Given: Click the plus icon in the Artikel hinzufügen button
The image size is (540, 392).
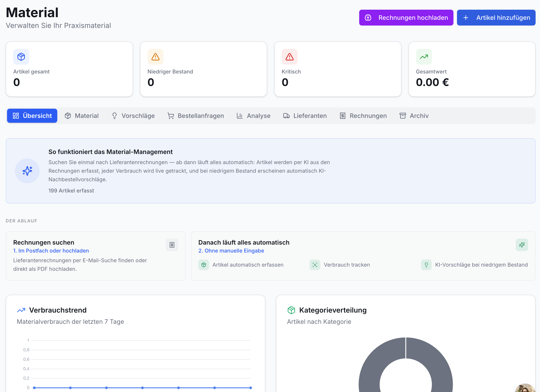Looking at the screenshot, I should tap(466, 18).
